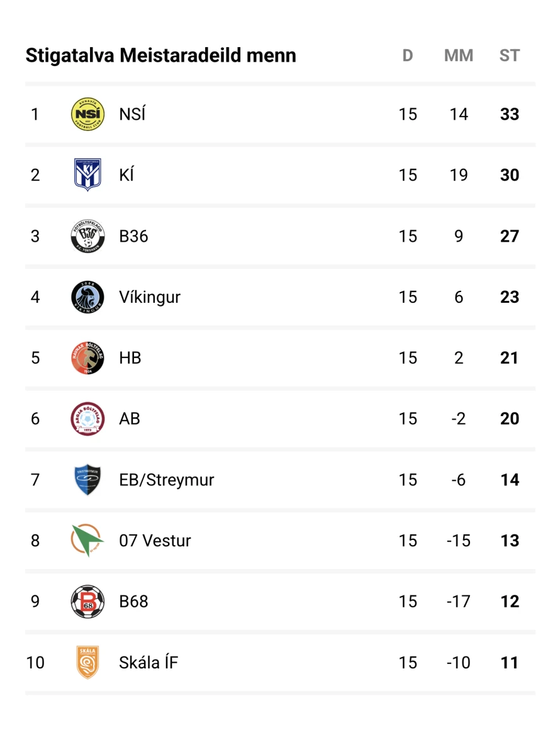
Task: Open the Skála ÍF orange shield crest
Action: (x=87, y=662)
